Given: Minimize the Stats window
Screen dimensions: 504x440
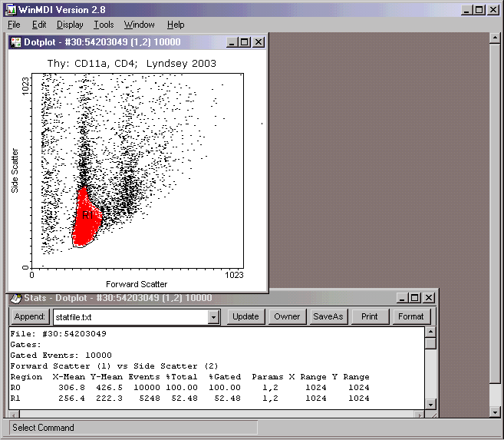Looking at the screenshot, I should tap(403, 298).
